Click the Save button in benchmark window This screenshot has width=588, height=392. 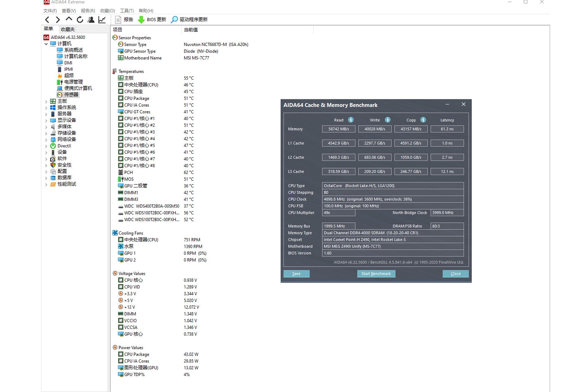[x=296, y=274]
